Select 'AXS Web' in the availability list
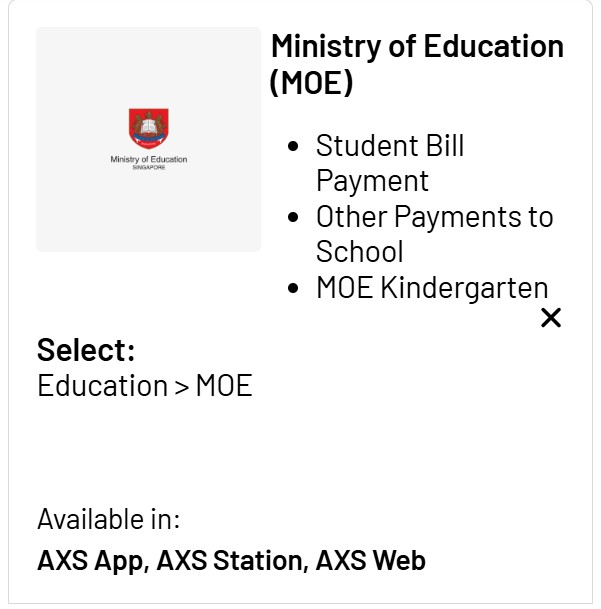Viewport: 601px width, 609px height. point(370,560)
